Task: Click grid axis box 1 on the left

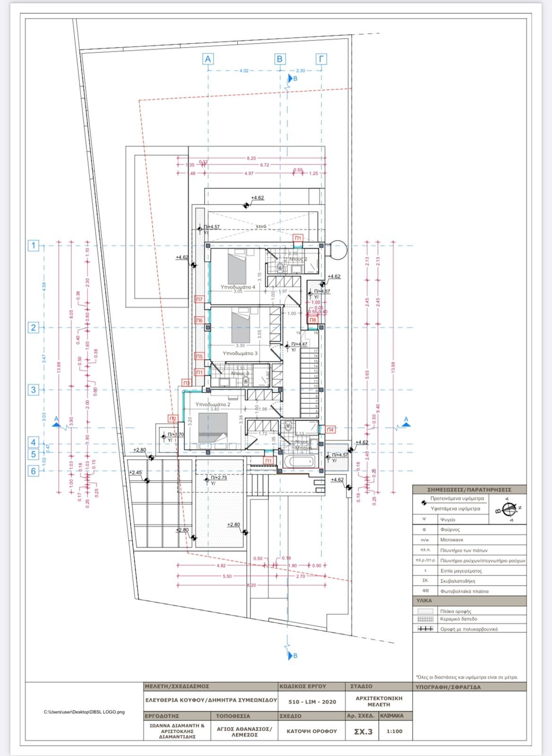Action: (x=33, y=246)
